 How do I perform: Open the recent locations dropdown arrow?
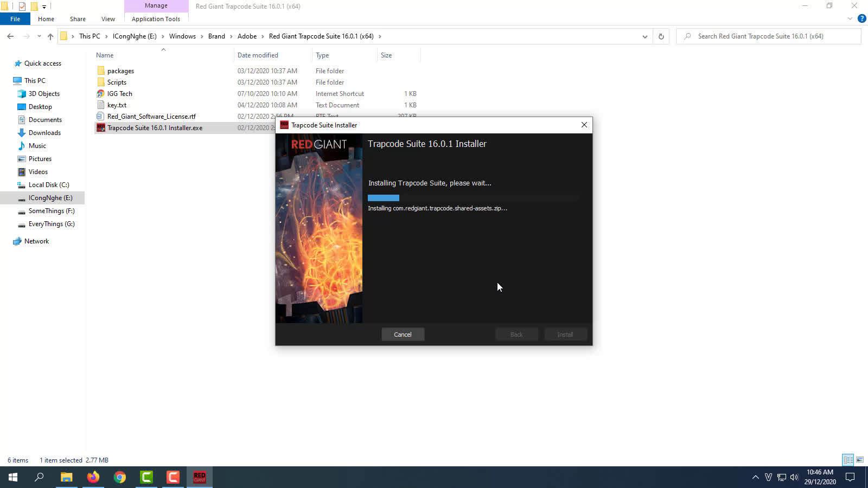click(x=39, y=36)
